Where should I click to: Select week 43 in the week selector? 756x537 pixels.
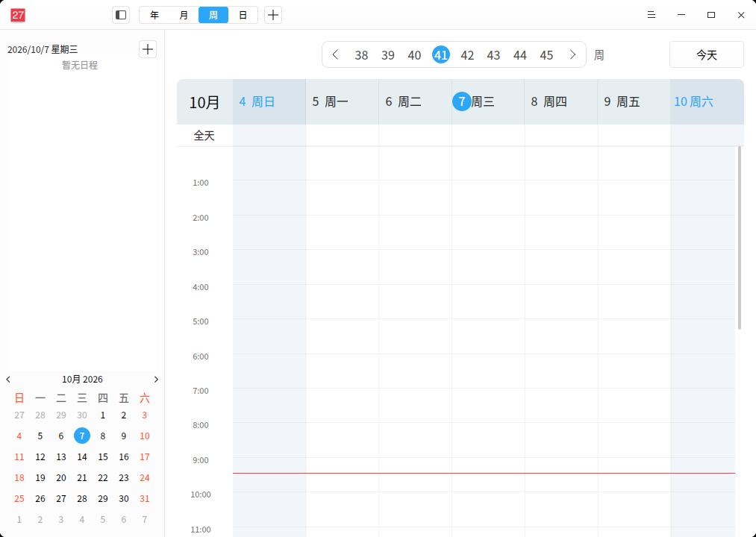click(x=493, y=55)
